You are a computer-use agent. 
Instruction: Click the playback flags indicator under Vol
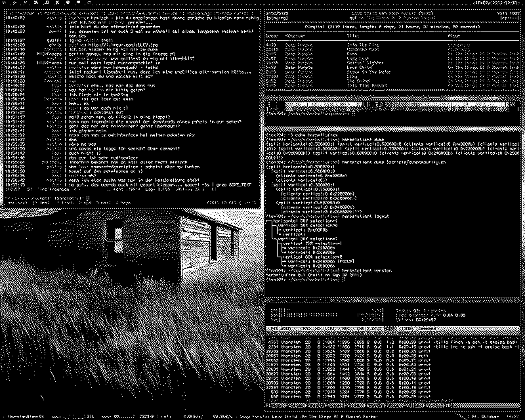(x=509, y=18)
